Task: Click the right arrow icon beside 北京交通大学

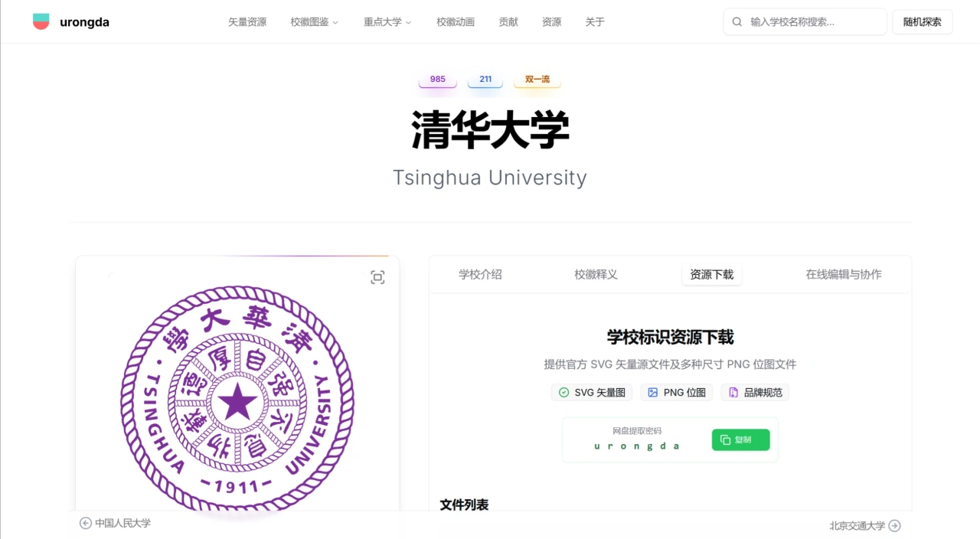Action: click(x=894, y=525)
